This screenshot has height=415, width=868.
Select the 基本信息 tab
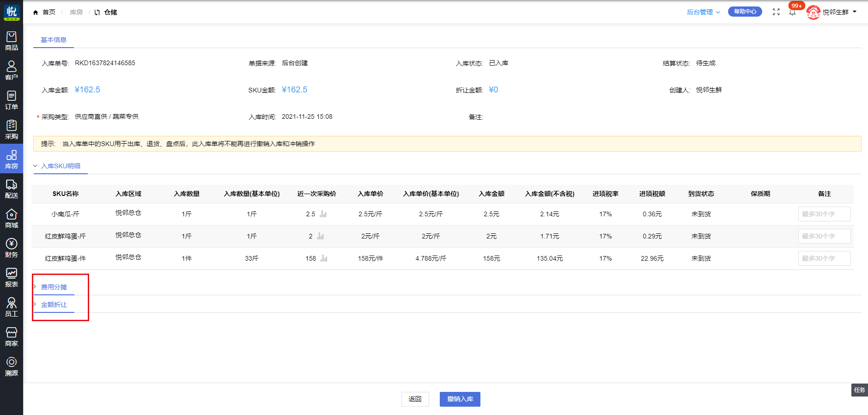click(x=54, y=40)
